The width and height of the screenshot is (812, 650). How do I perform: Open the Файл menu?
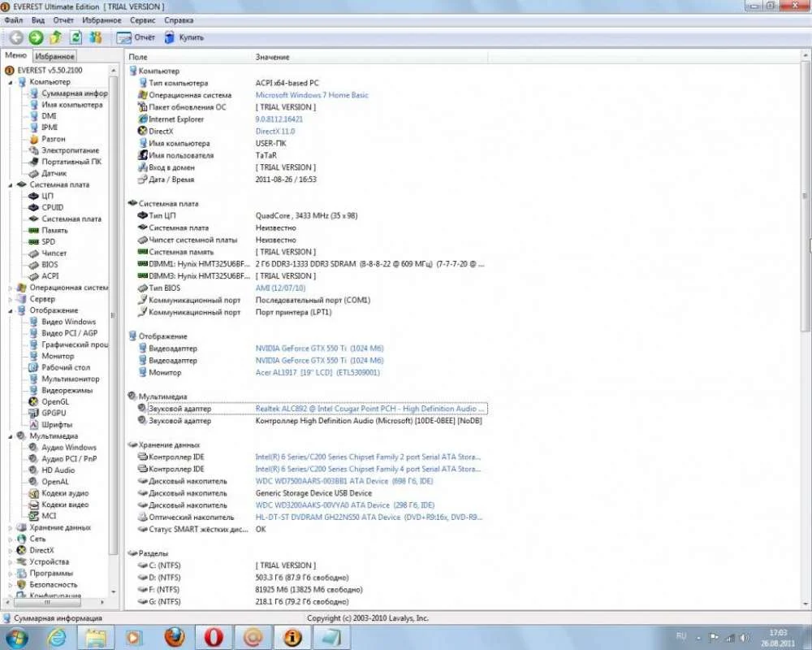tap(14, 20)
